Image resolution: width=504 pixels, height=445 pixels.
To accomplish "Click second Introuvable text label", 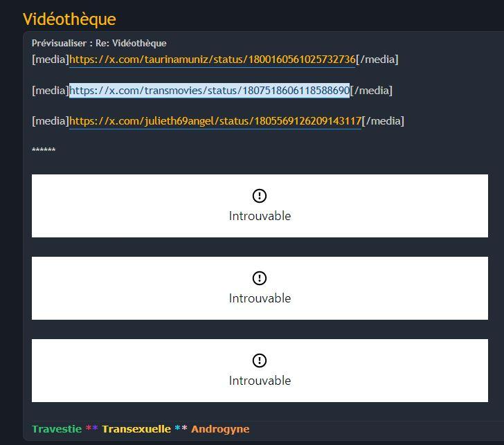I will pos(260,298).
